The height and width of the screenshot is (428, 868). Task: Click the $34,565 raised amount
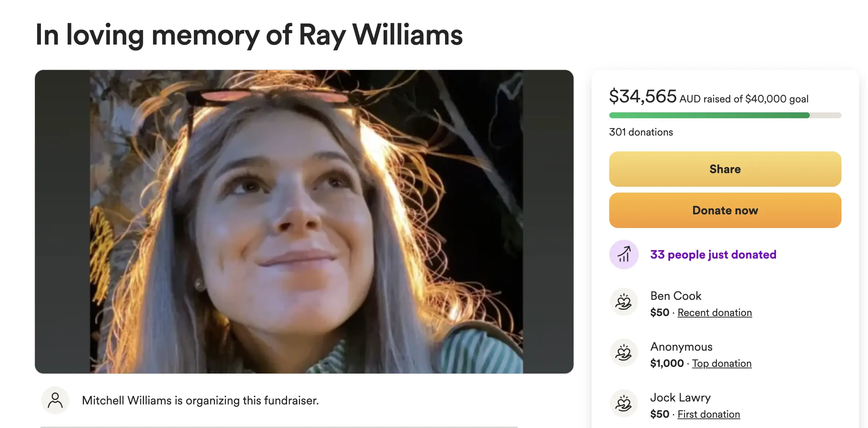[643, 97]
